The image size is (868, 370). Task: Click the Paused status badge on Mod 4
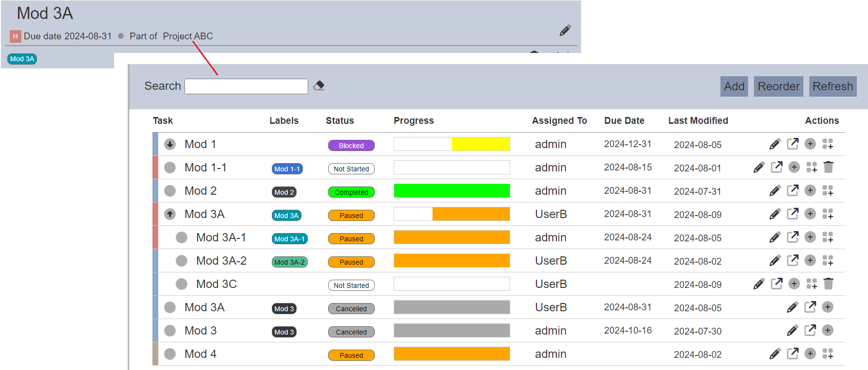[x=351, y=355]
